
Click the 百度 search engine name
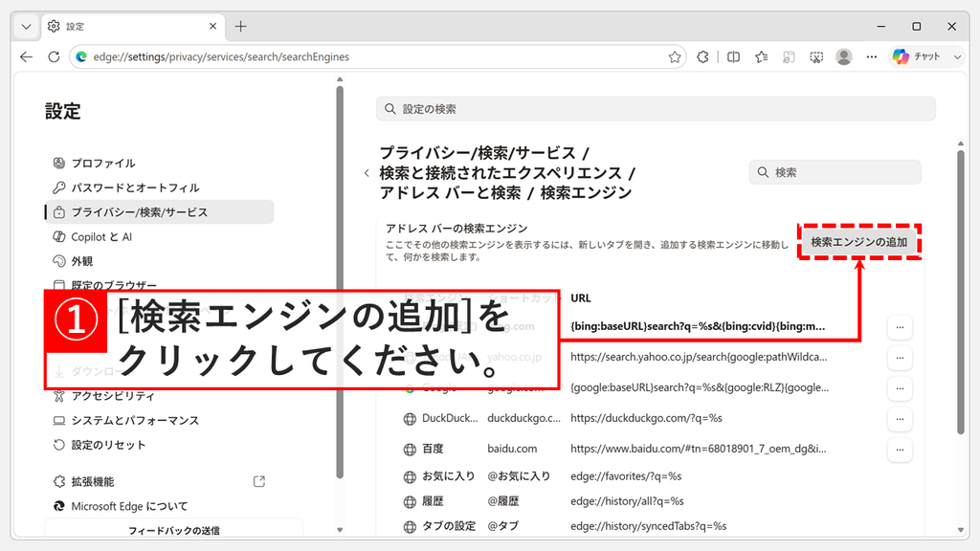433,449
